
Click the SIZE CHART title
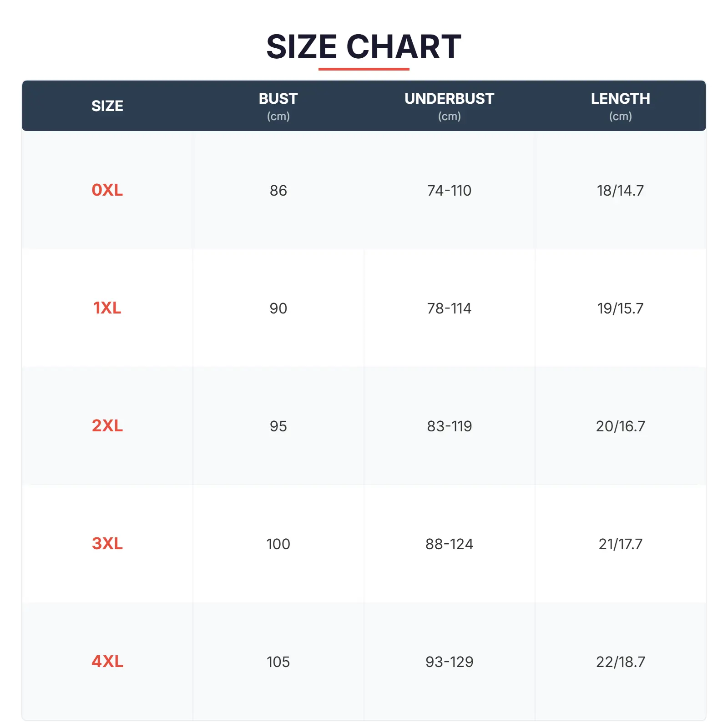364,47
